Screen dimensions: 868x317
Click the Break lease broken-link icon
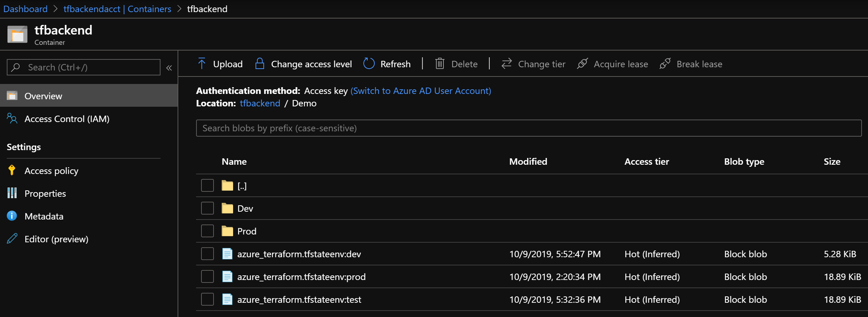665,64
